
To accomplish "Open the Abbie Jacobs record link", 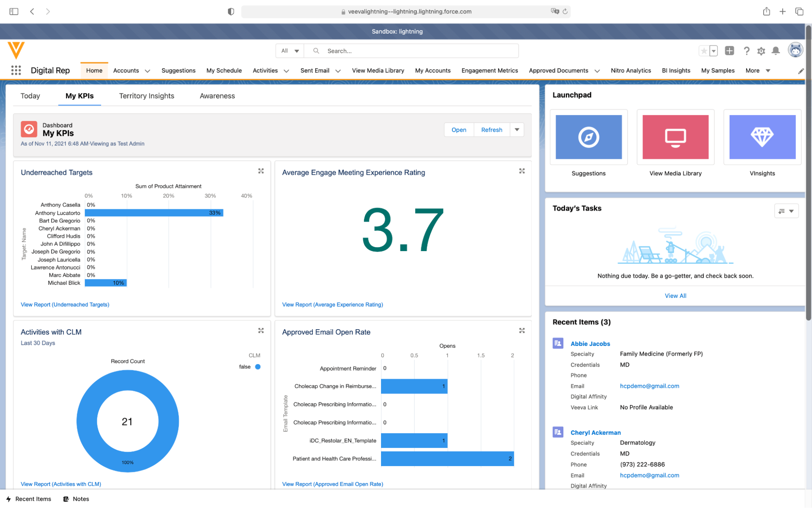I will click(590, 343).
